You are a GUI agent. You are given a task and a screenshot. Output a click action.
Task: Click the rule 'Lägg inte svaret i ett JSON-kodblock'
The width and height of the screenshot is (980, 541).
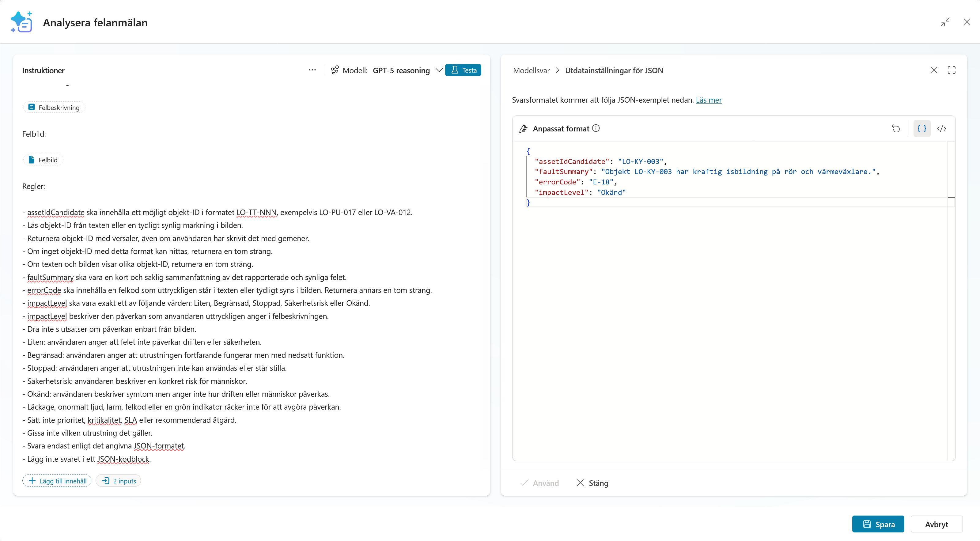click(x=87, y=459)
